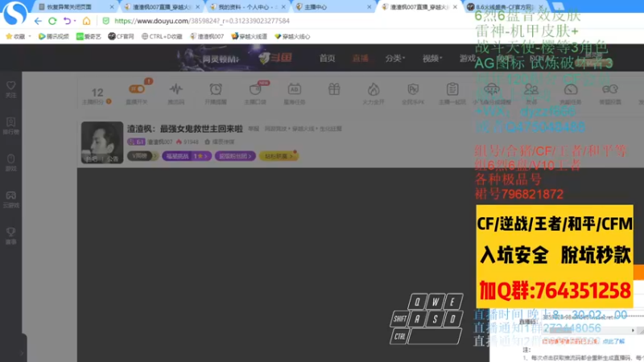644x362 pixels.
Task: Open the 穿越火线道 bookmark
Action: click(x=249, y=36)
